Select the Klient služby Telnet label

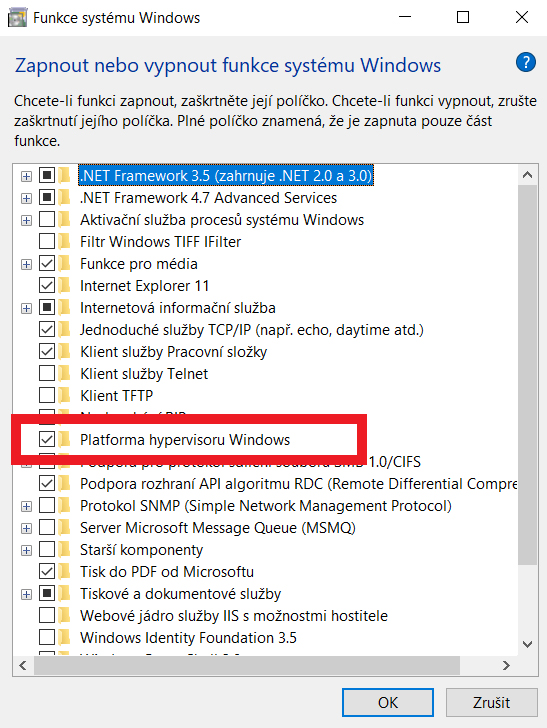coord(144,373)
